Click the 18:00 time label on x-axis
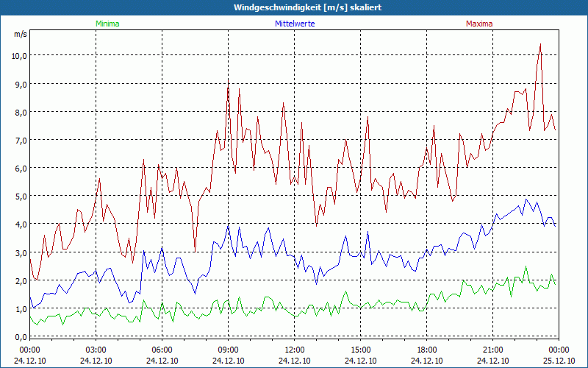 pyautogui.click(x=427, y=350)
